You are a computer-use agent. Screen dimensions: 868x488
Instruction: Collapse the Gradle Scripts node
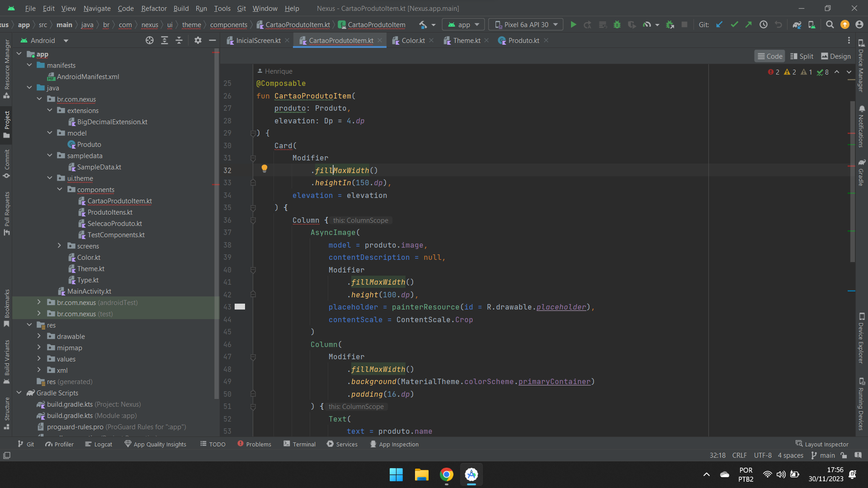click(19, 393)
